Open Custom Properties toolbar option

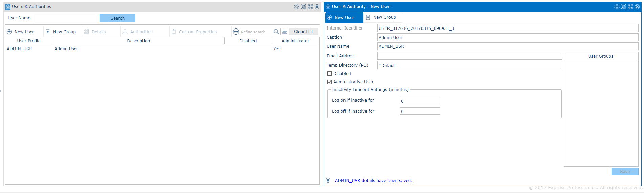point(194,32)
